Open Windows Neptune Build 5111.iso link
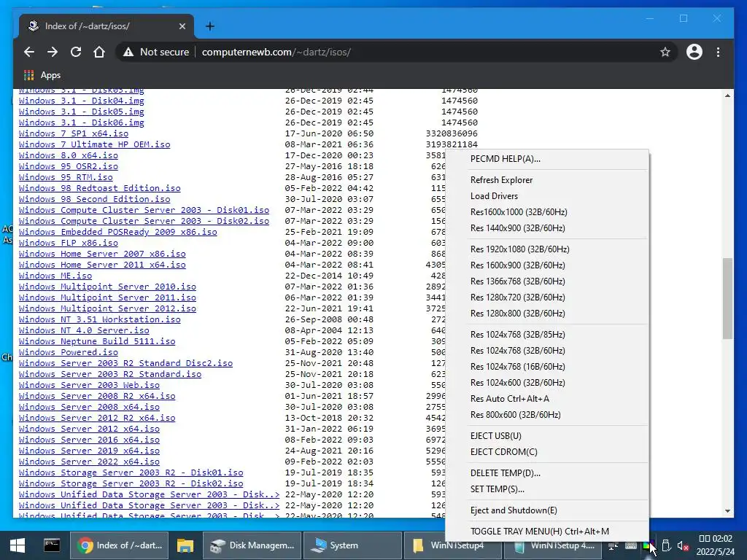Viewport: 747px width, 560px height. click(x=97, y=342)
